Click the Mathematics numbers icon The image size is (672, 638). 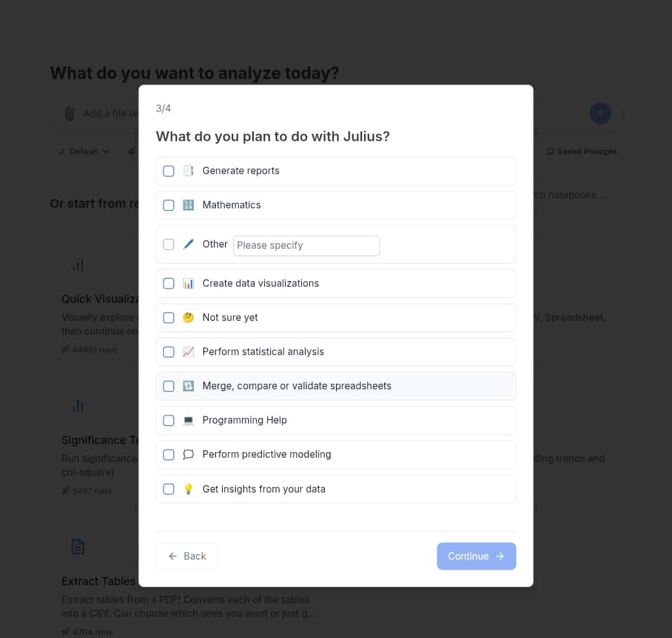[x=188, y=205]
